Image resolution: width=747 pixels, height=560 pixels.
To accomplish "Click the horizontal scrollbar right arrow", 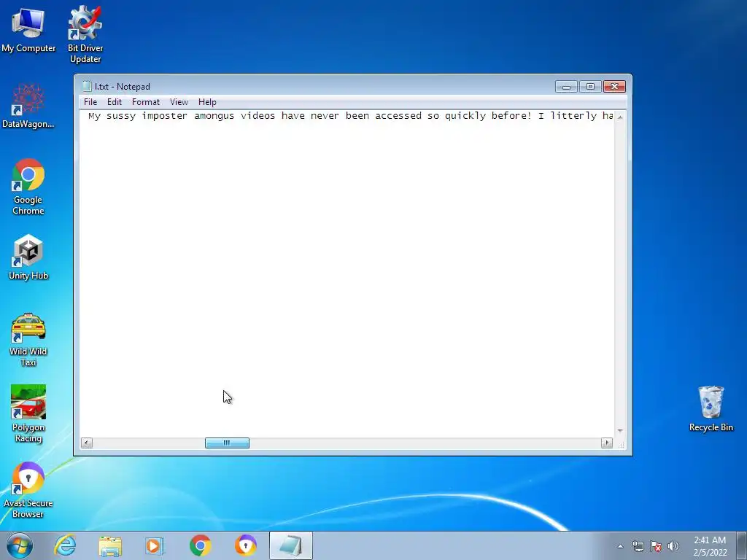I will 606,443.
